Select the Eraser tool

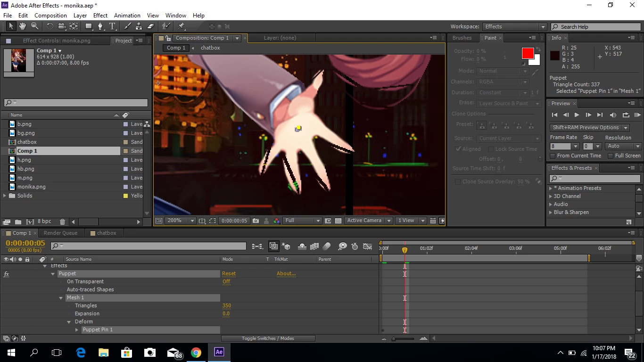click(x=151, y=26)
